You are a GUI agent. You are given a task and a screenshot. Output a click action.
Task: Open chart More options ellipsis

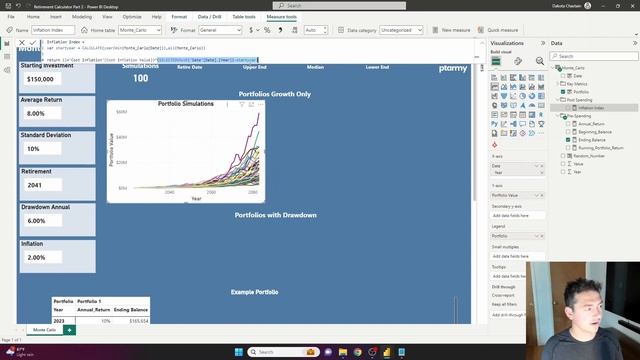(x=261, y=104)
